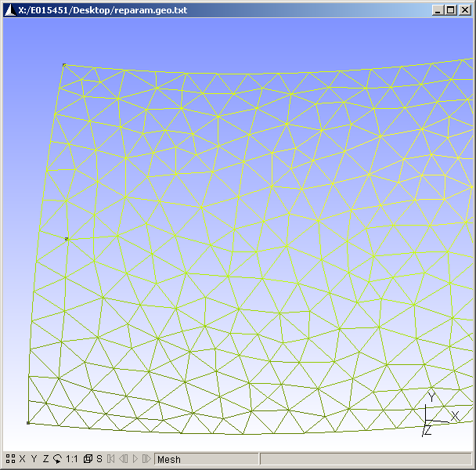Click the XYZ axes indicator
476x470 pixels.
pyautogui.click(x=440, y=414)
